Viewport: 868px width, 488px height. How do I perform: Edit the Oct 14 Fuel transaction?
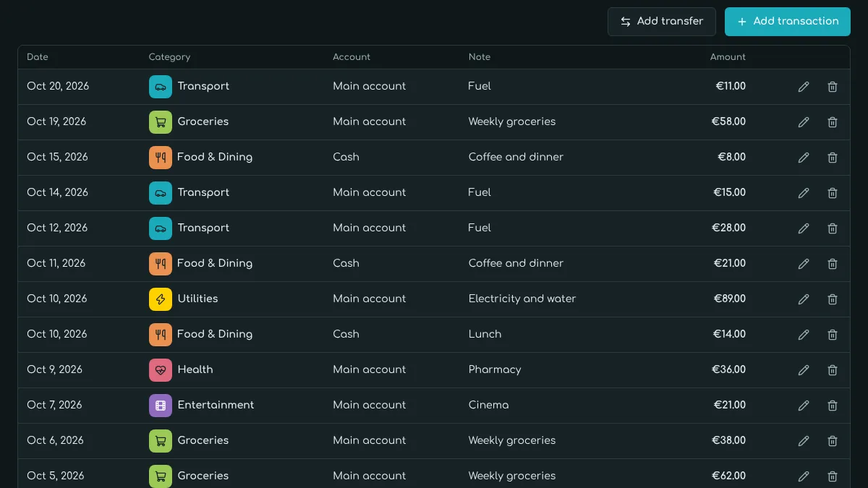804,193
